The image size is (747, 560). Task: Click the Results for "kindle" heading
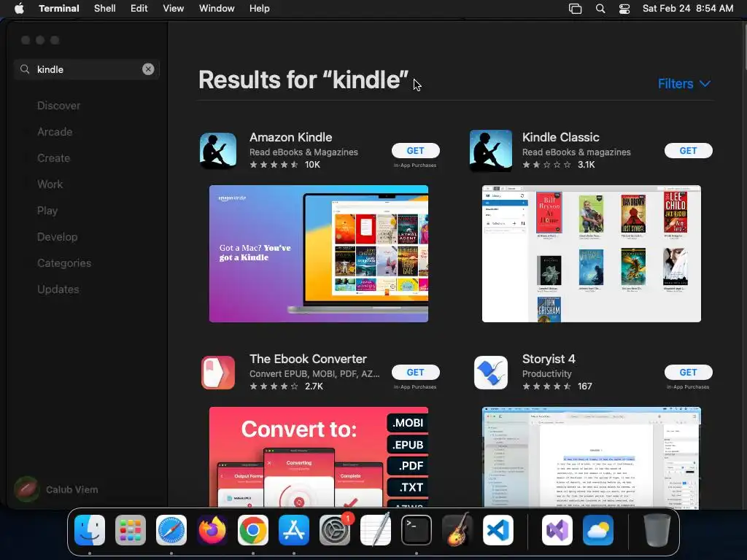coord(303,79)
